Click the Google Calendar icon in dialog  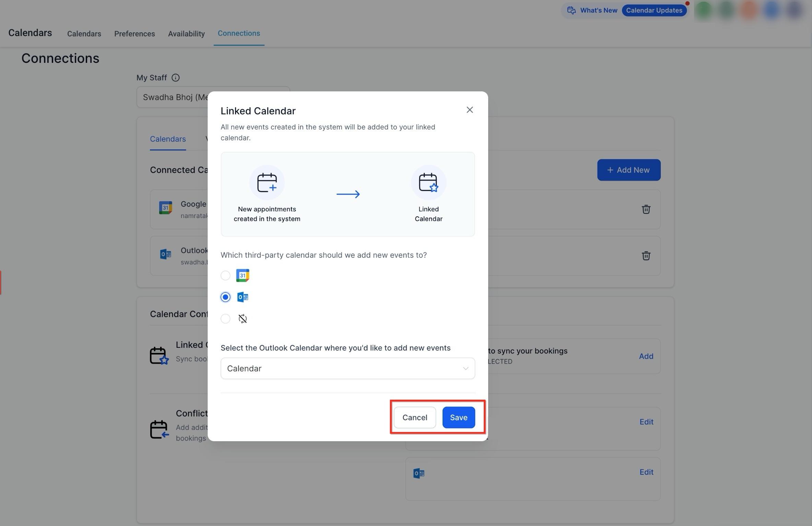coord(243,275)
